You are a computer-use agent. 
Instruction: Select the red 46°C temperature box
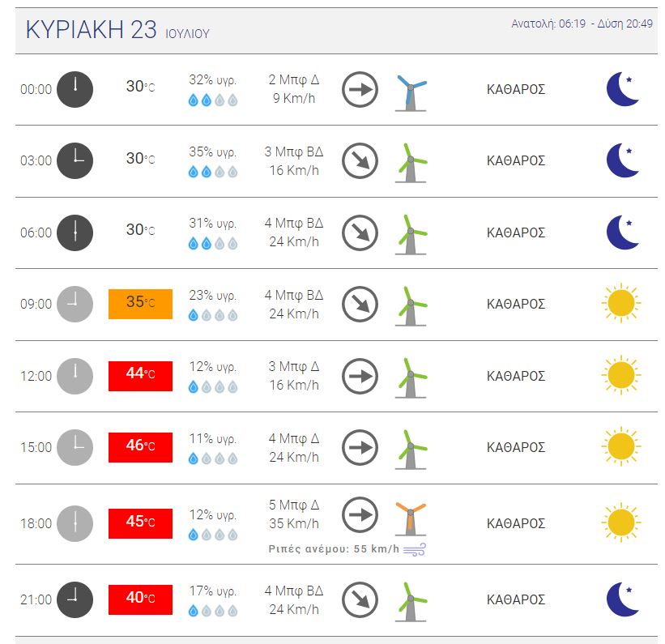(140, 447)
